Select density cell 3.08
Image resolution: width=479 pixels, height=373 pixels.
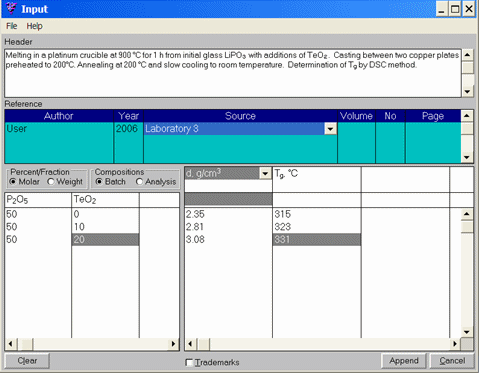coord(228,239)
